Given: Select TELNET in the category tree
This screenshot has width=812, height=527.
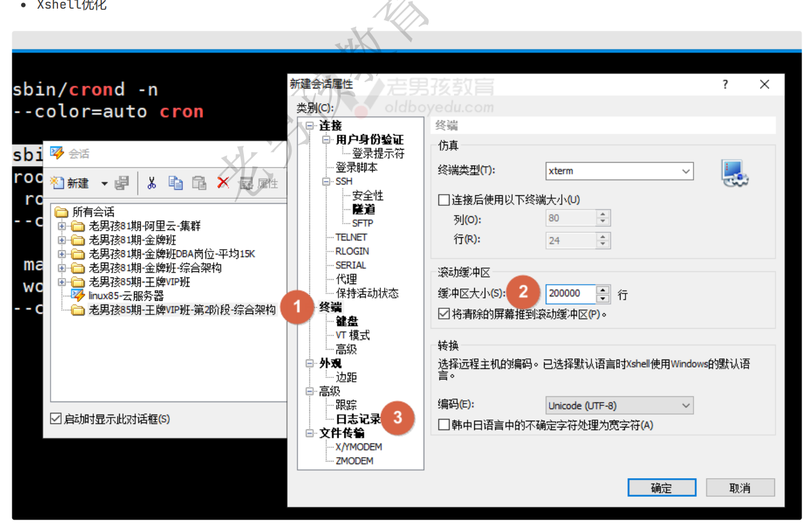Looking at the screenshot, I should tap(351, 237).
